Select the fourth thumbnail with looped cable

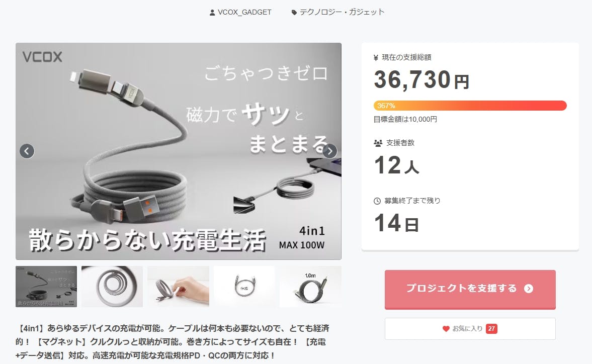[244, 287]
